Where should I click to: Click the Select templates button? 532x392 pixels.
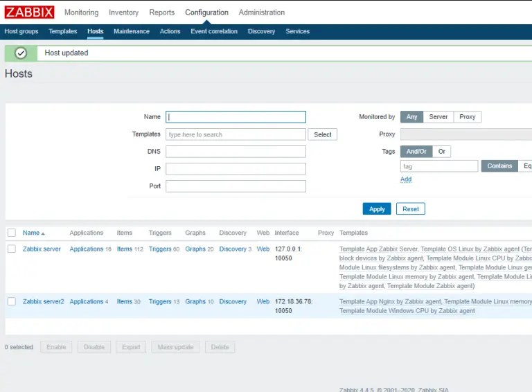[x=323, y=134]
